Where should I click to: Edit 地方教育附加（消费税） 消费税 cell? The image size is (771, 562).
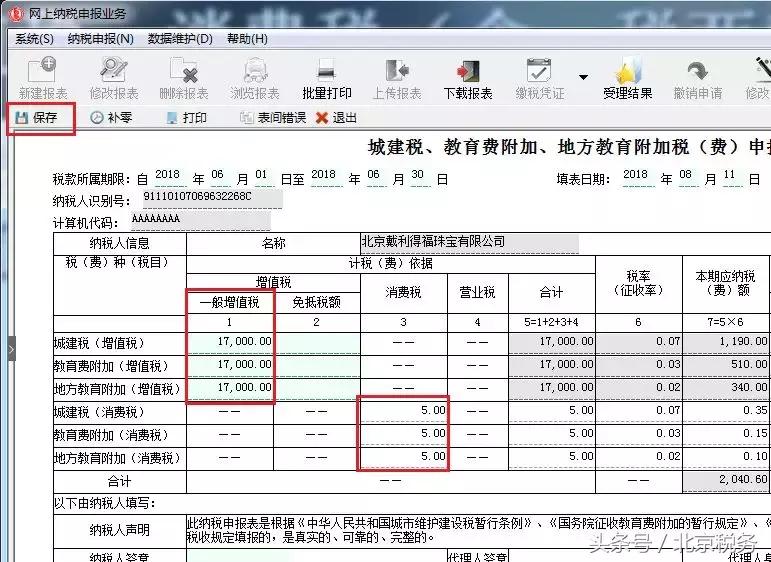404,458
